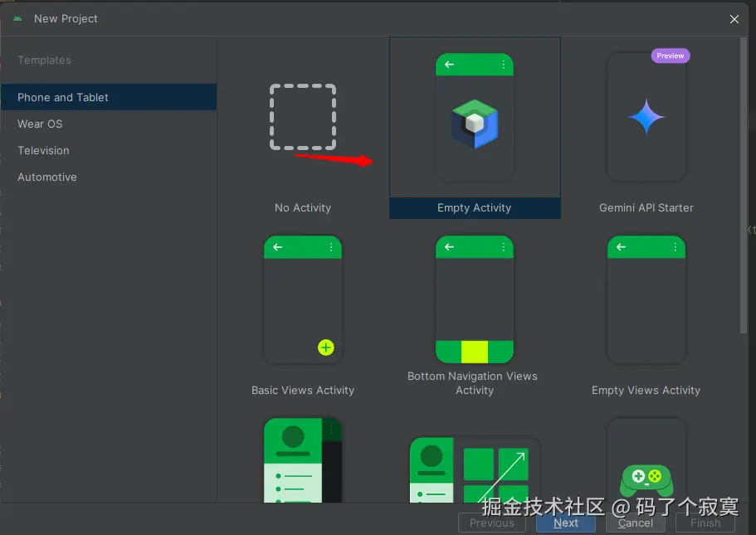Viewport: 756px width, 535px height.
Task: Click the template gallery vertical scrollbar
Action: coord(744,185)
